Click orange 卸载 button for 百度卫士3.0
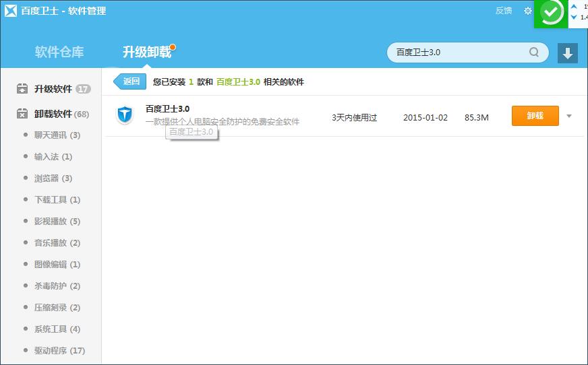 (535, 116)
